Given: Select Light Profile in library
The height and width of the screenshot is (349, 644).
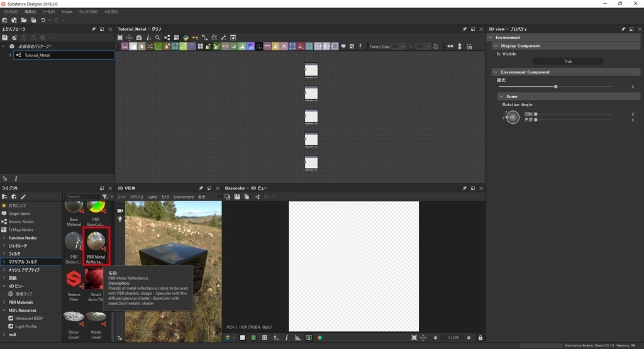Looking at the screenshot, I should (26, 326).
